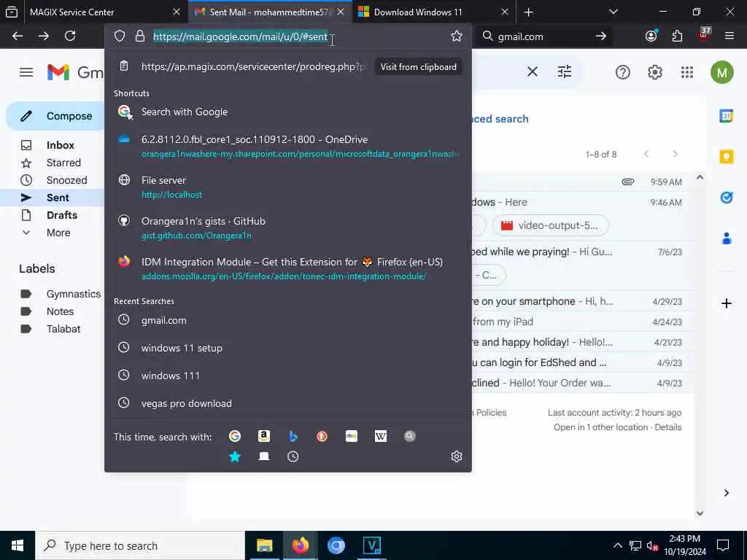The height and width of the screenshot is (560, 747).
Task: Open Google Tasks side panel icon
Action: point(726,197)
